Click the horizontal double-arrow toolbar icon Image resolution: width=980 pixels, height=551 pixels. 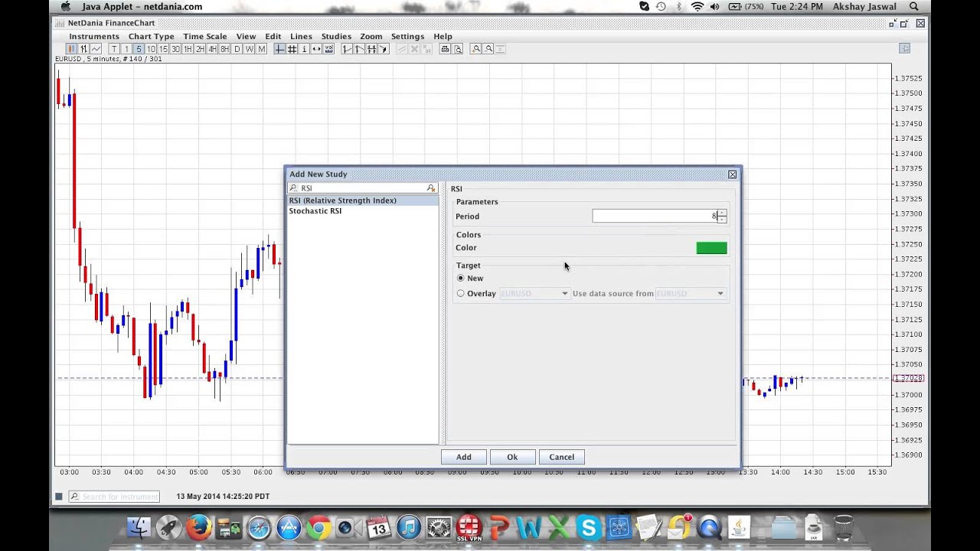(316, 49)
